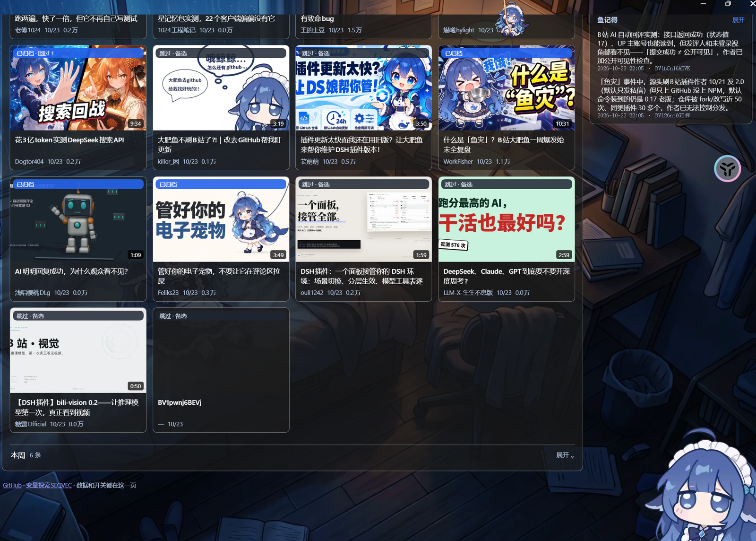
Task: Click author name LLM-X-生生不息版
Action: pos(468,293)
